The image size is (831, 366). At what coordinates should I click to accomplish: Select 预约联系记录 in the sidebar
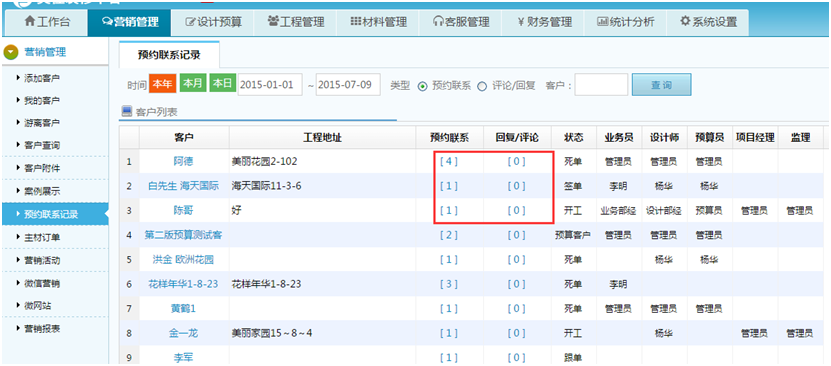(x=54, y=214)
